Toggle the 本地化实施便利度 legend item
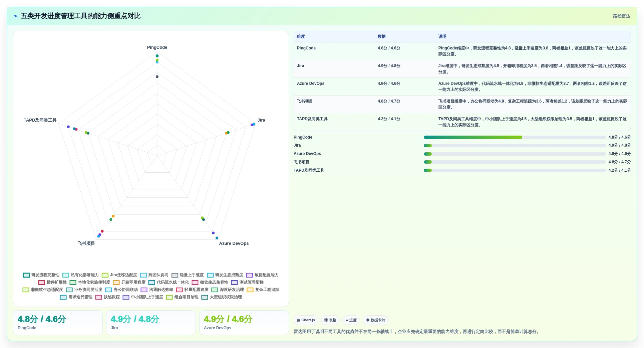 [90, 282]
